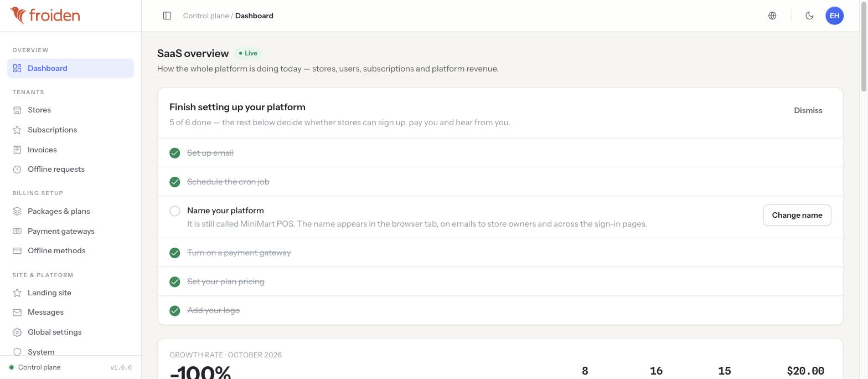The height and width of the screenshot is (379, 868).
Task: Click the Landing site star icon
Action: pyautogui.click(x=17, y=293)
